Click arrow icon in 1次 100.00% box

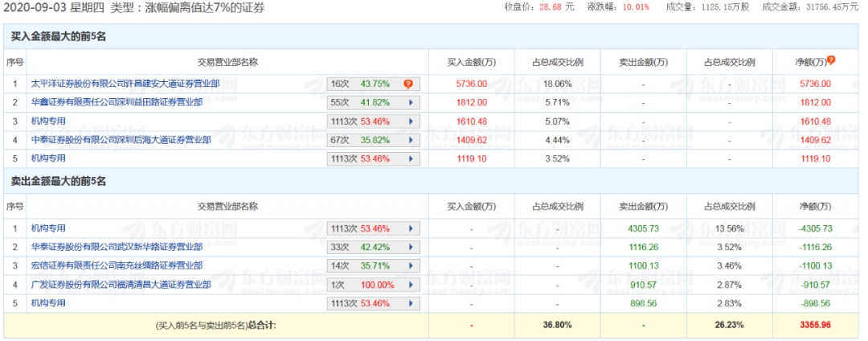[411, 285]
